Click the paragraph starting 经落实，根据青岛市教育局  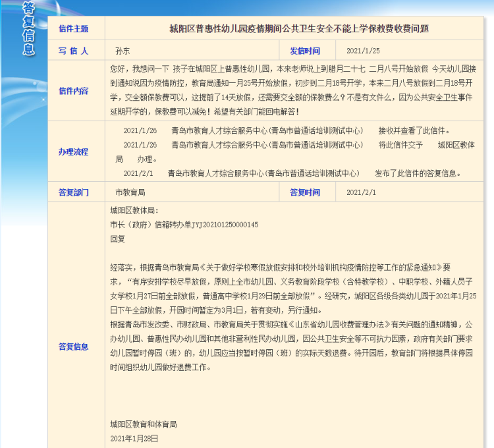pyautogui.click(x=293, y=289)
